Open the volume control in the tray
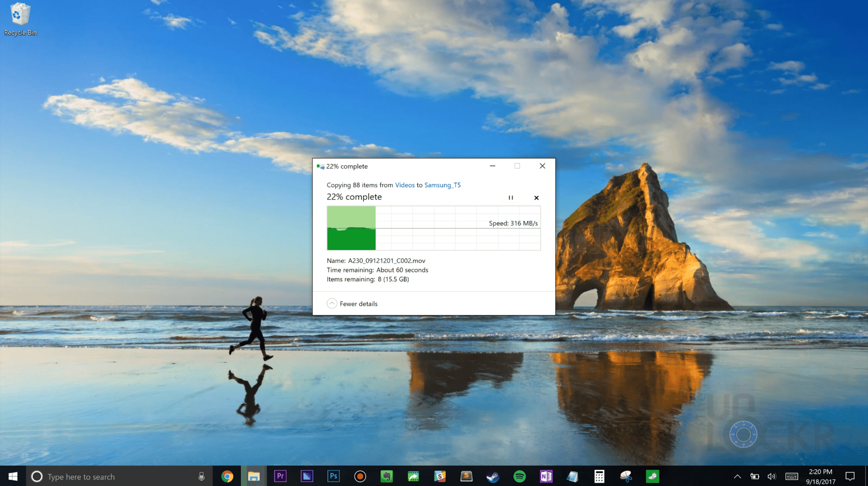Image resolution: width=868 pixels, height=486 pixels. pos(771,477)
